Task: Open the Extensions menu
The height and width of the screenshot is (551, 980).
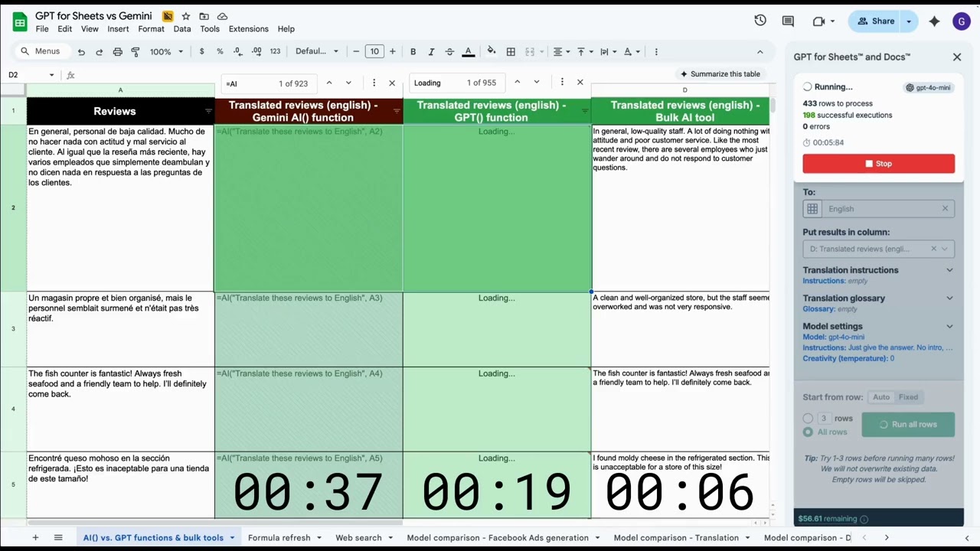Action: tap(248, 29)
